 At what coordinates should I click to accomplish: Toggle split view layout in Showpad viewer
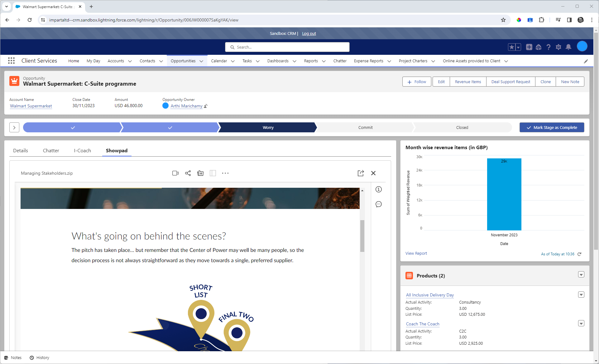pyautogui.click(x=213, y=173)
